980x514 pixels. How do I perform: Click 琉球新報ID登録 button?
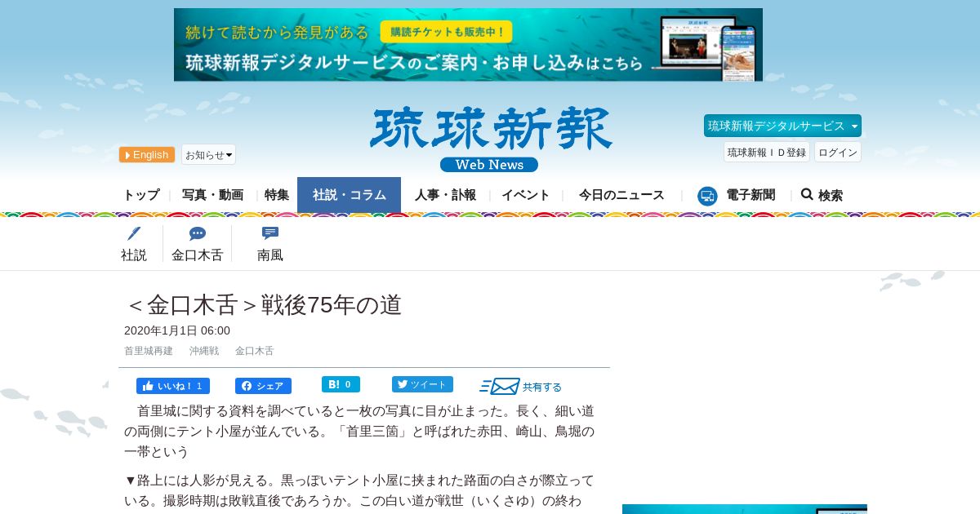click(x=767, y=153)
